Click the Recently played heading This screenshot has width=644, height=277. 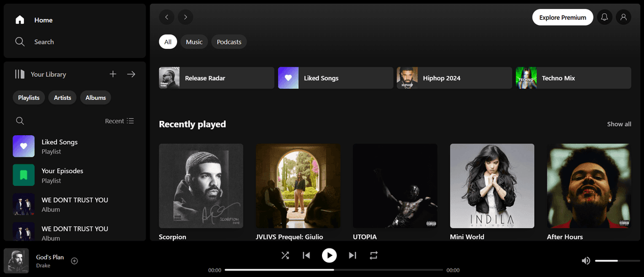pyautogui.click(x=192, y=124)
